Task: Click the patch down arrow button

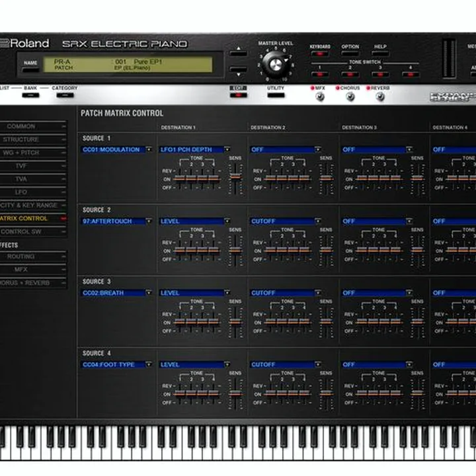Action: (238, 69)
